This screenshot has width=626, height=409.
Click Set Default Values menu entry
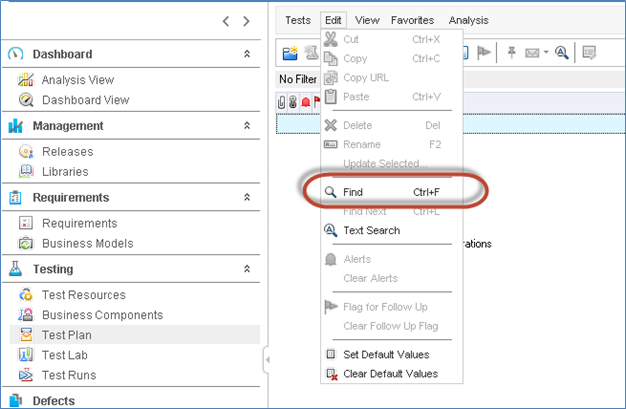(386, 354)
